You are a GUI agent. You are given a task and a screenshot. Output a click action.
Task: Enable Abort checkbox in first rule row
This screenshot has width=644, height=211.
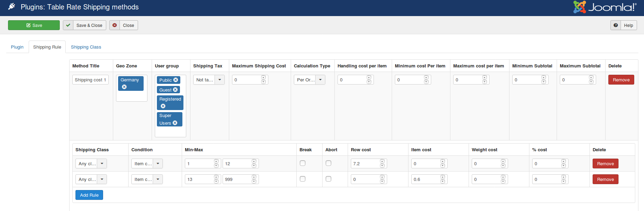[328, 163]
